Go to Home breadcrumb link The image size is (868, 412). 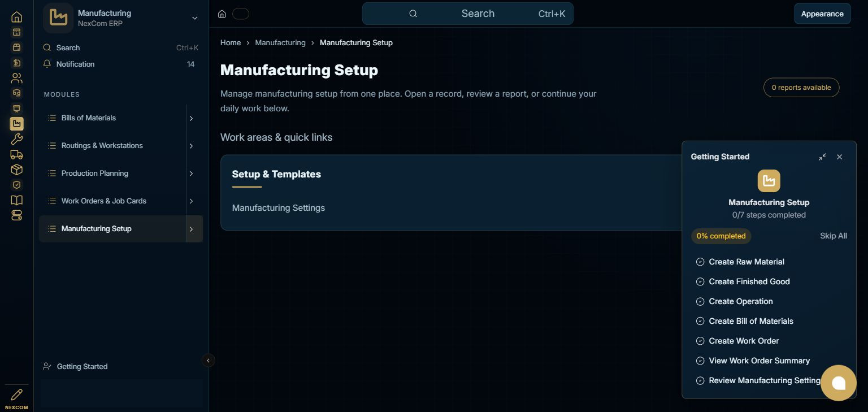pyautogui.click(x=231, y=42)
